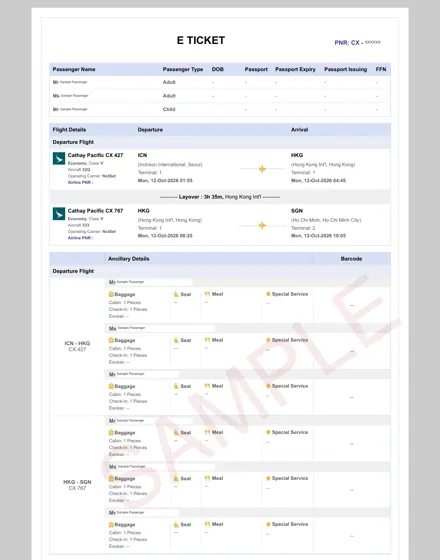Click the Adult type in the Ms passenger row
Screen dimensions: 440x560
pos(169,96)
